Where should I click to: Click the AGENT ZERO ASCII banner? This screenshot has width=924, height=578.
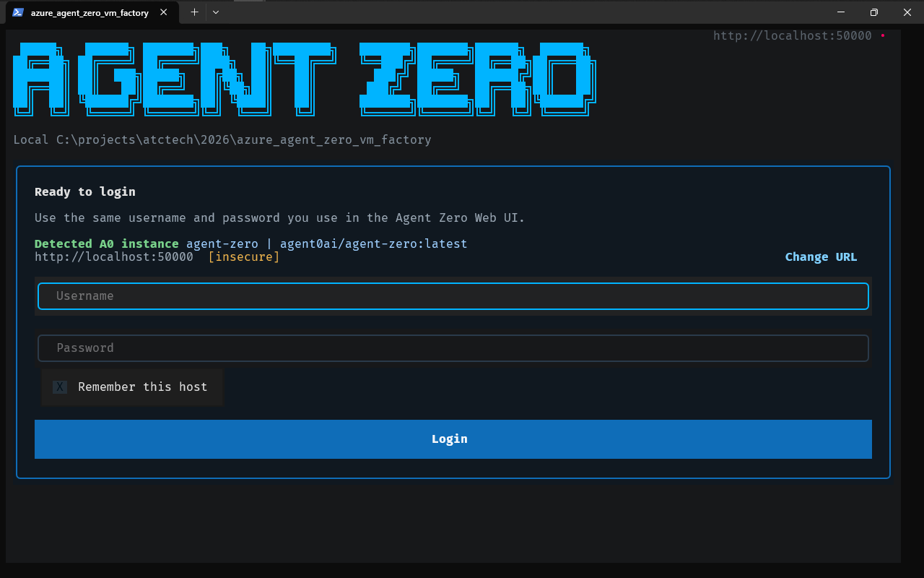(305, 79)
